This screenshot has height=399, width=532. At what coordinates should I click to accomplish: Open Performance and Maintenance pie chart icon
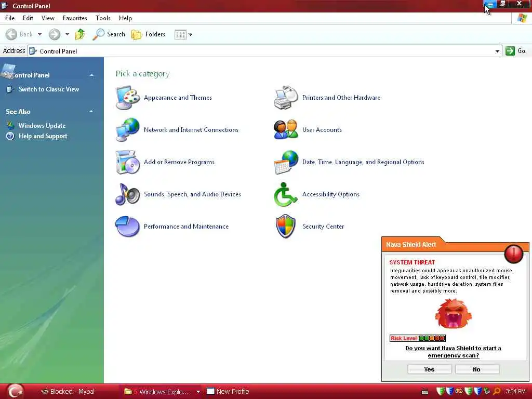pyautogui.click(x=128, y=227)
